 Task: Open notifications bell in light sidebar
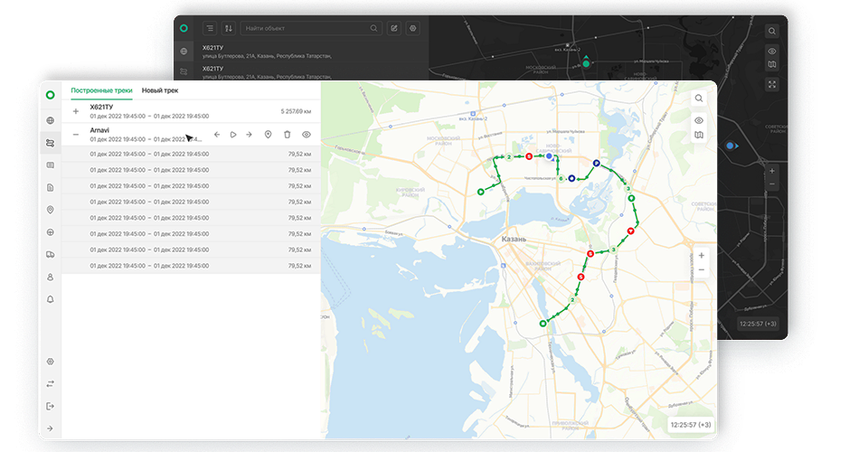(x=51, y=299)
